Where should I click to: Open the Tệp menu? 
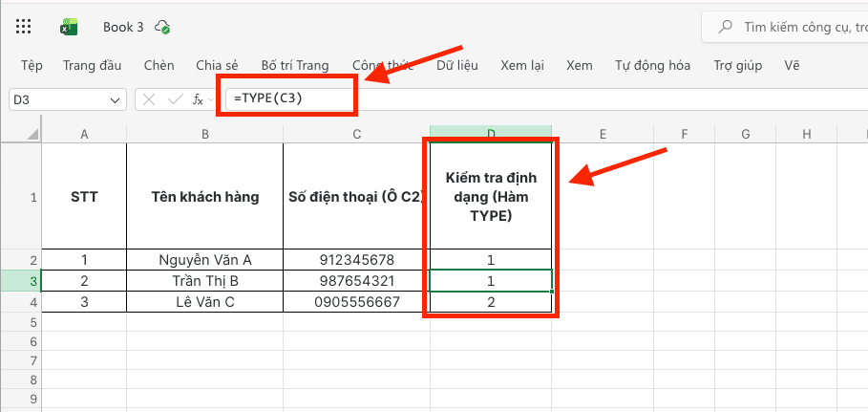pos(32,66)
